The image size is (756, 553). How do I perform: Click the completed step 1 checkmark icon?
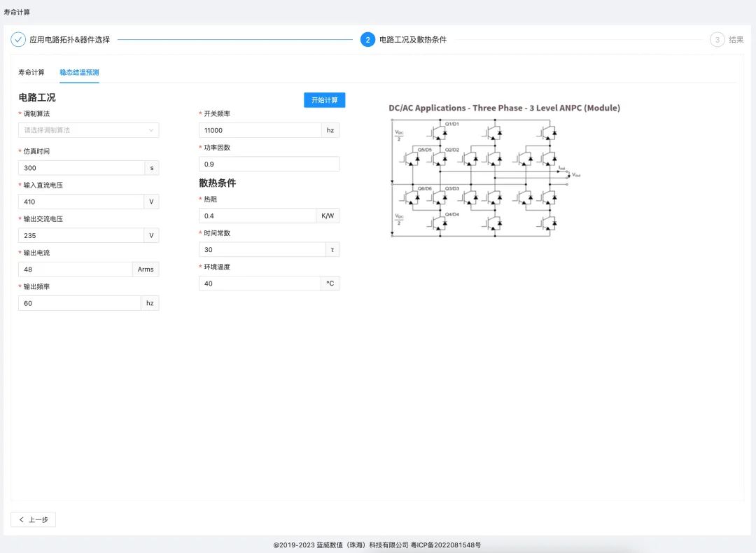19,40
